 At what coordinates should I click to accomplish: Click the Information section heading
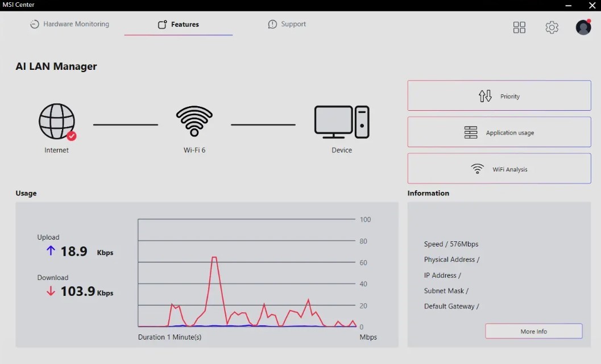(x=428, y=193)
